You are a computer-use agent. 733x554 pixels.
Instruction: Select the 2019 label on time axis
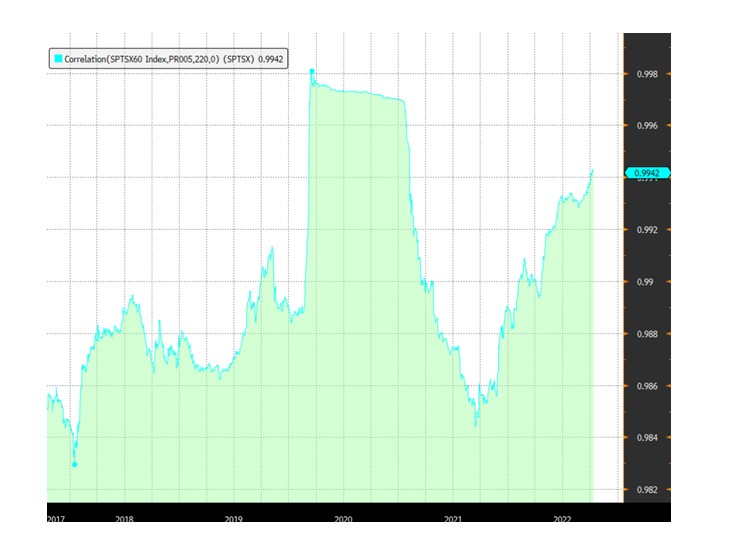click(x=233, y=518)
